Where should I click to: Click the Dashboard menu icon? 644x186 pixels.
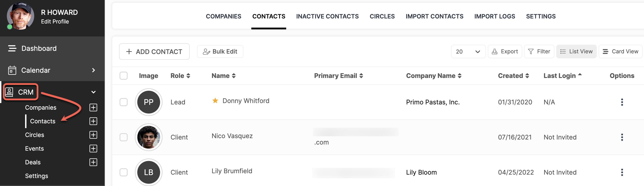(x=12, y=48)
